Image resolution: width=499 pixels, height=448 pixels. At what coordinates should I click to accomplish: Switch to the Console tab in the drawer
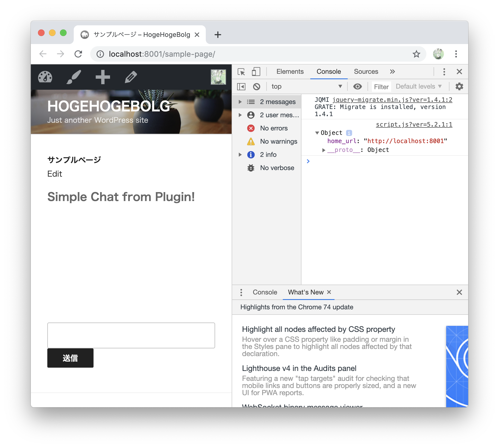264,292
